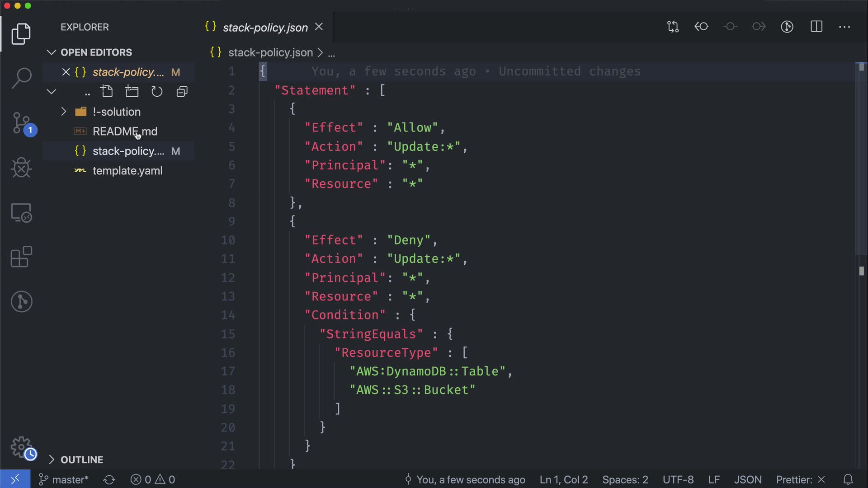868x488 pixels.
Task: Collapse all folders in explorer
Action: tap(182, 92)
